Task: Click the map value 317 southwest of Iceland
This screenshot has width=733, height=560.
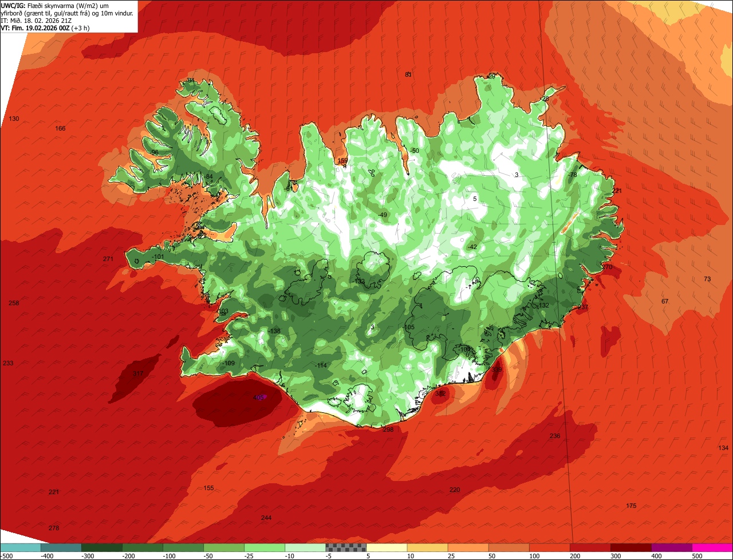Action: tap(137, 373)
